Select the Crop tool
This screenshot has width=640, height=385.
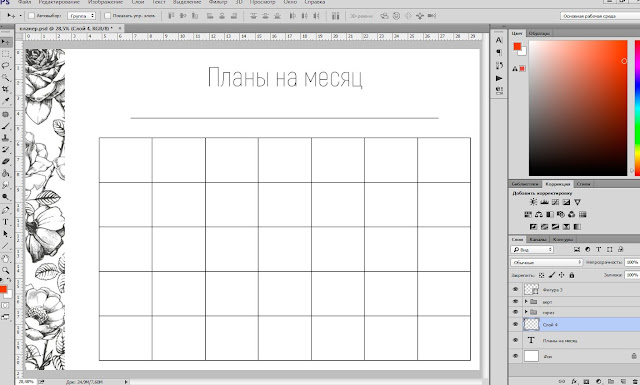[6, 89]
